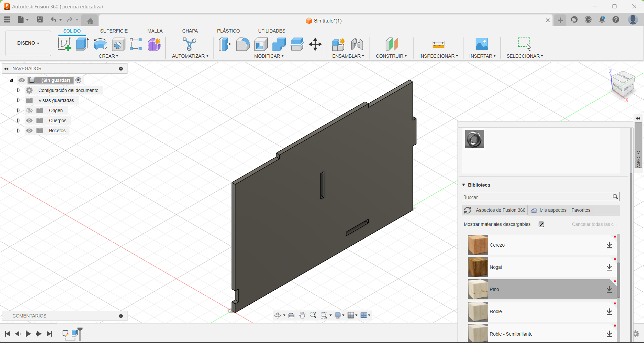Screen dimensions: 644x343
Task: Select the Create Sketch tool
Action: click(x=64, y=44)
